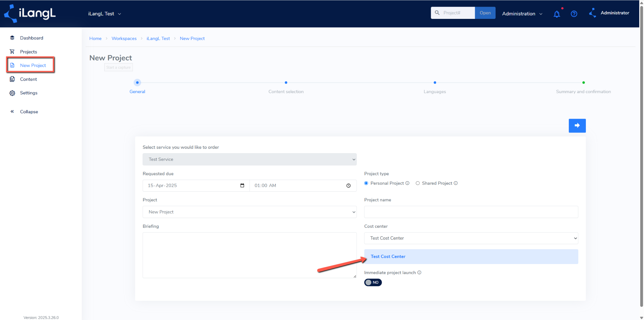Expand the iLangL Test workspace dropdown
This screenshot has width=644, height=320.
[104, 14]
